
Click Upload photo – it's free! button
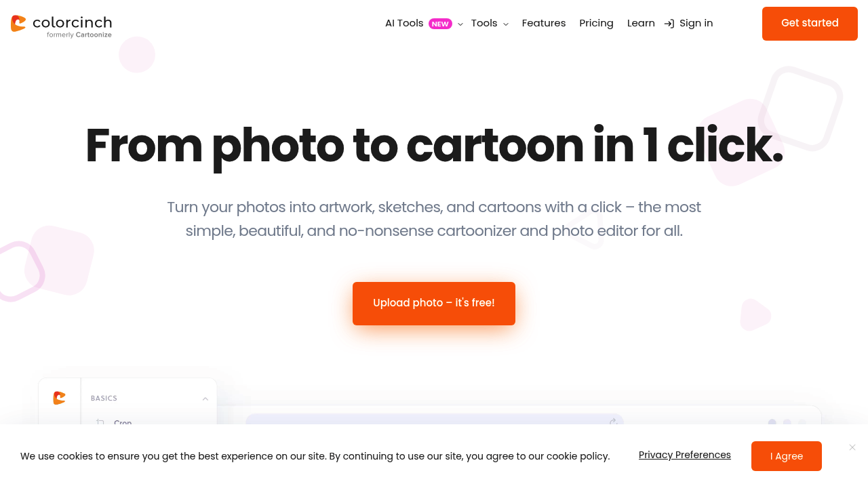pyautogui.click(x=434, y=303)
